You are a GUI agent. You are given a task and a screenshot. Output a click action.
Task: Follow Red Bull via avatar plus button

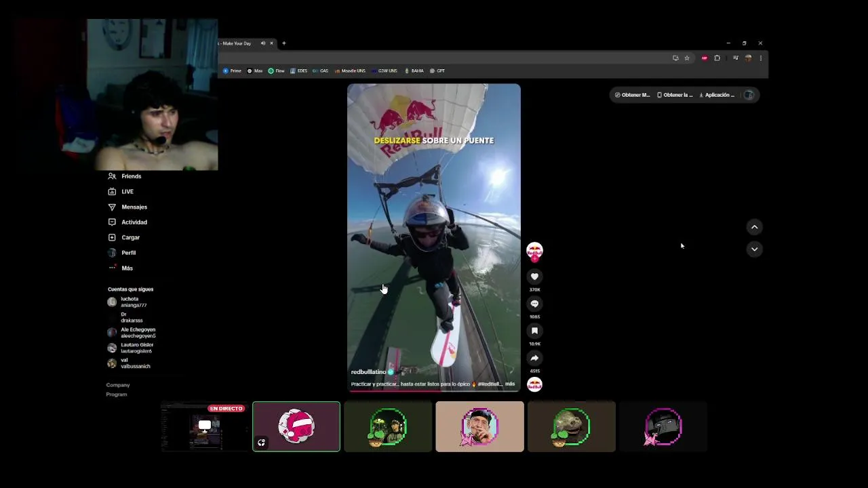point(534,258)
